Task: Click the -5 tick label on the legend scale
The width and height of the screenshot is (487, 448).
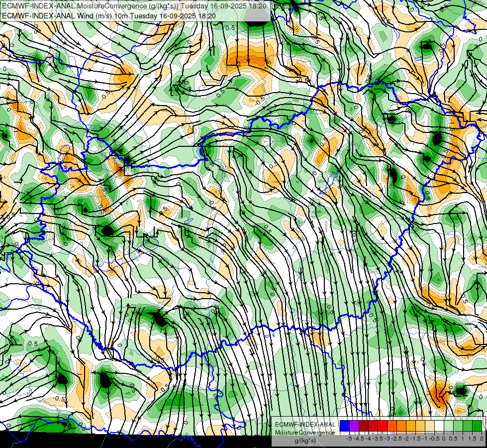Action: [349, 439]
